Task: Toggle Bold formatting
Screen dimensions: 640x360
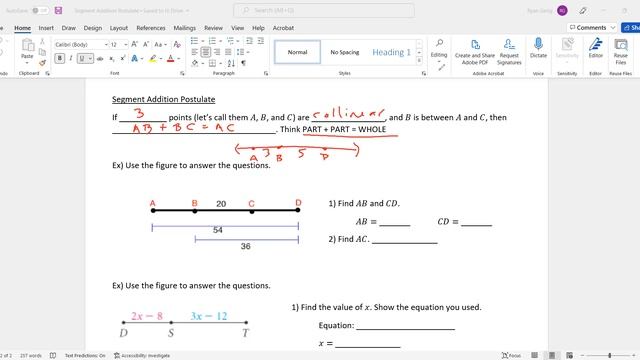Action: (x=60, y=58)
